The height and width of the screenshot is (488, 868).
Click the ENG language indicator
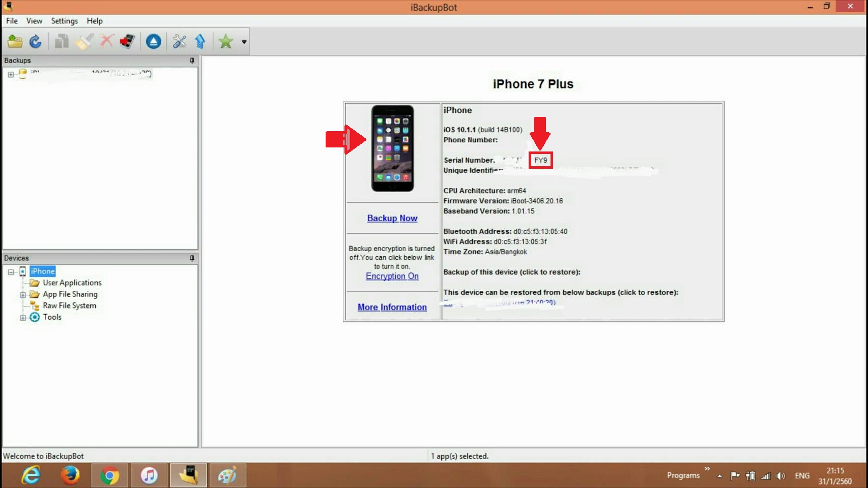coord(802,476)
